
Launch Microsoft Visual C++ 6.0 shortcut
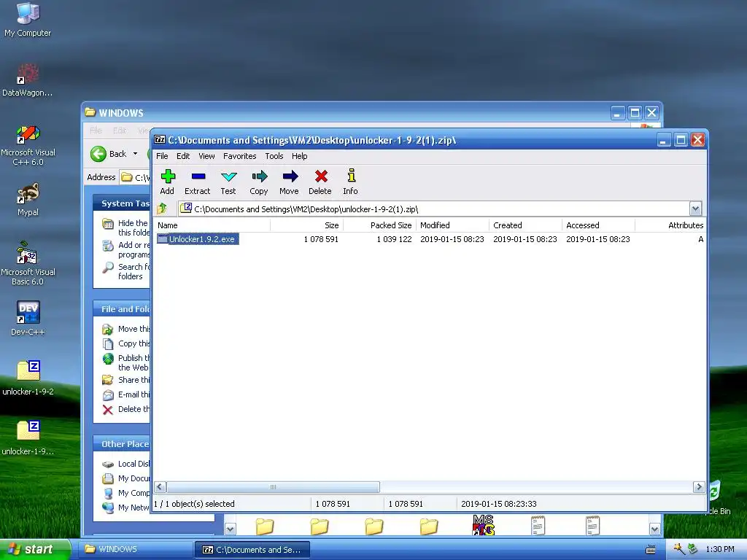[x=28, y=134]
